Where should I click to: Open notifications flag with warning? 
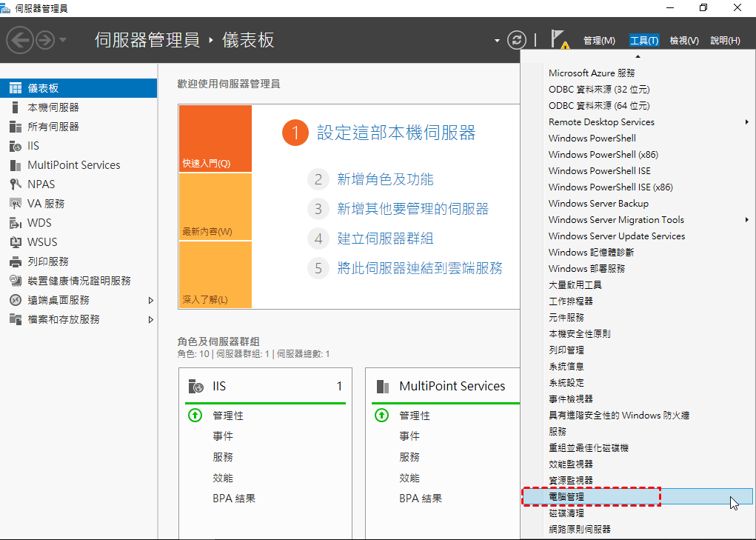pos(559,39)
